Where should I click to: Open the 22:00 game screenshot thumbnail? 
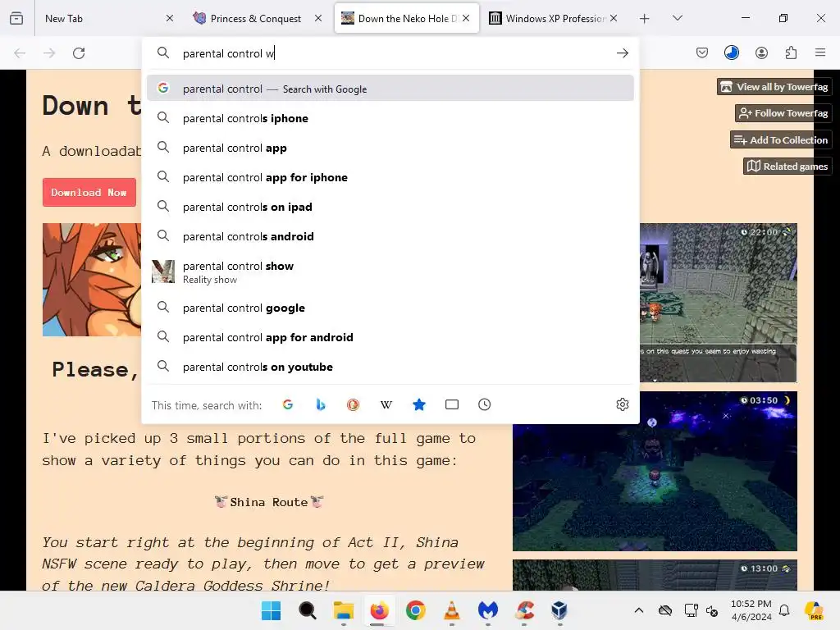click(x=718, y=302)
